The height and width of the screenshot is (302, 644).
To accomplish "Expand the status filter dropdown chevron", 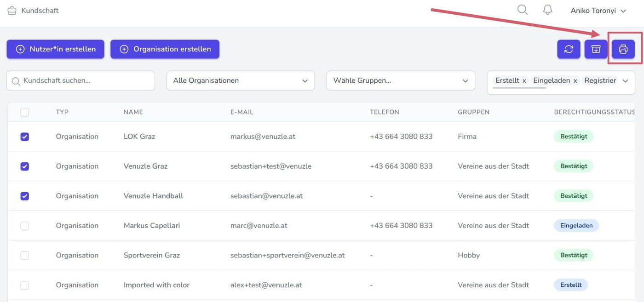I will [625, 81].
